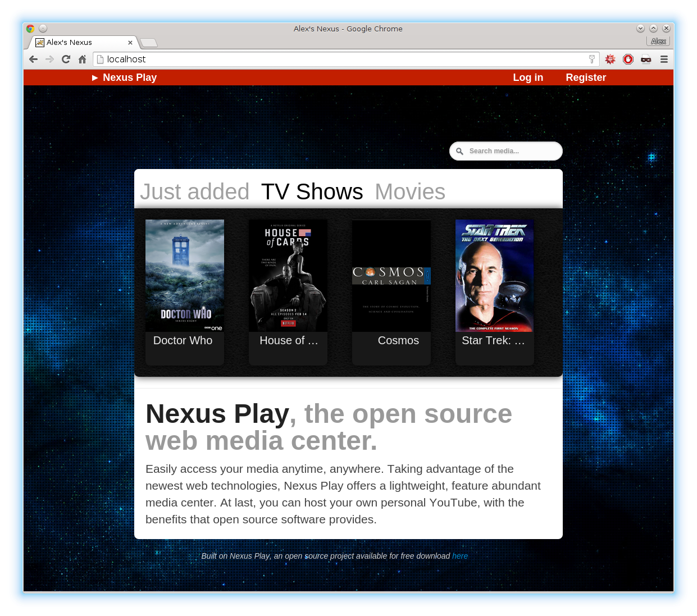Screen dimensions: 697x616
Task: Click the Chrome logo in title bar
Action: pos(30,29)
